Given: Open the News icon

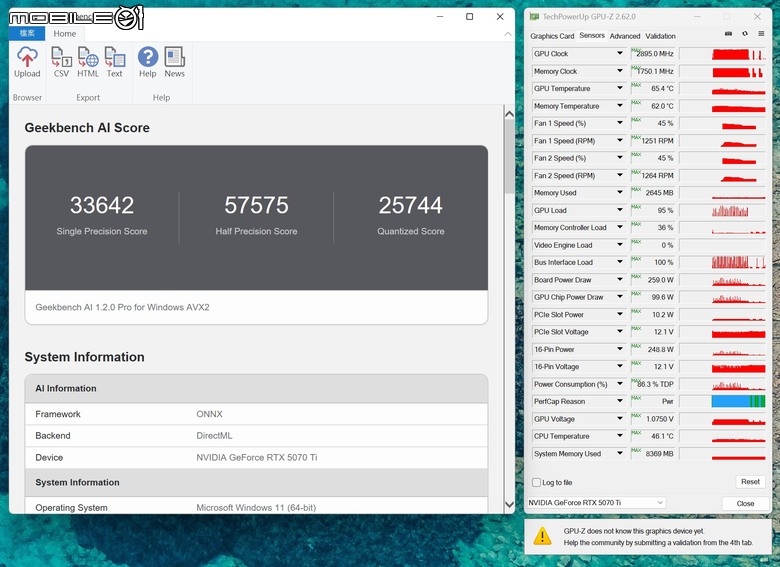Looking at the screenshot, I should pyautogui.click(x=175, y=57).
